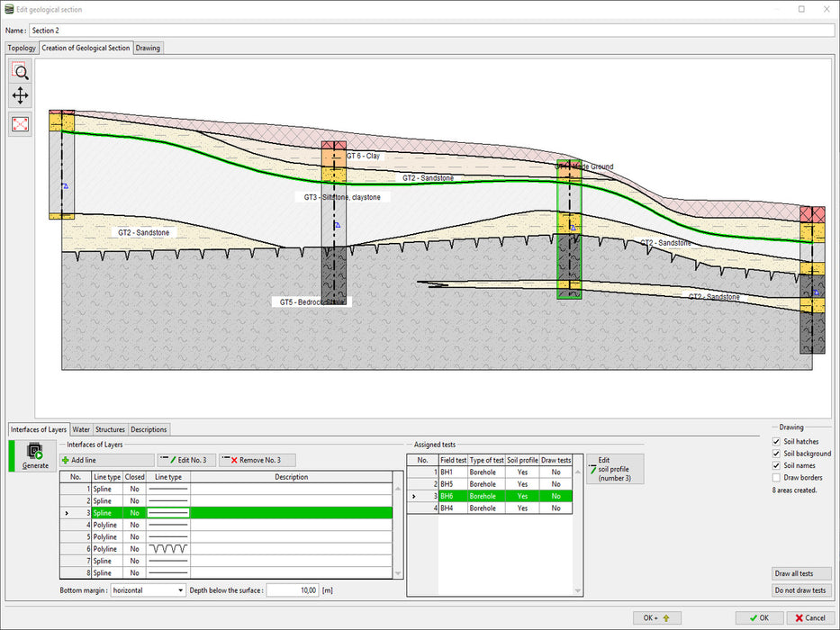
Task: Click the green plus Add line icon
Action: [65, 460]
